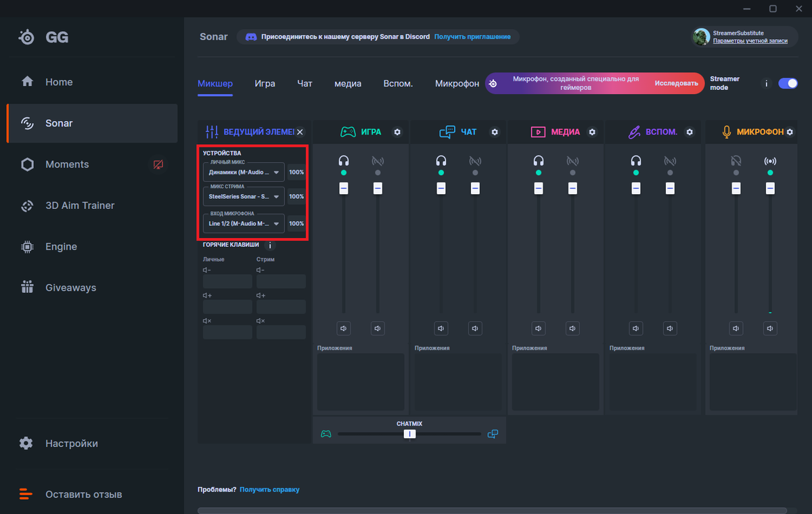
Task: Click МИКС СТРИМА 100% volume value
Action: pos(296,196)
